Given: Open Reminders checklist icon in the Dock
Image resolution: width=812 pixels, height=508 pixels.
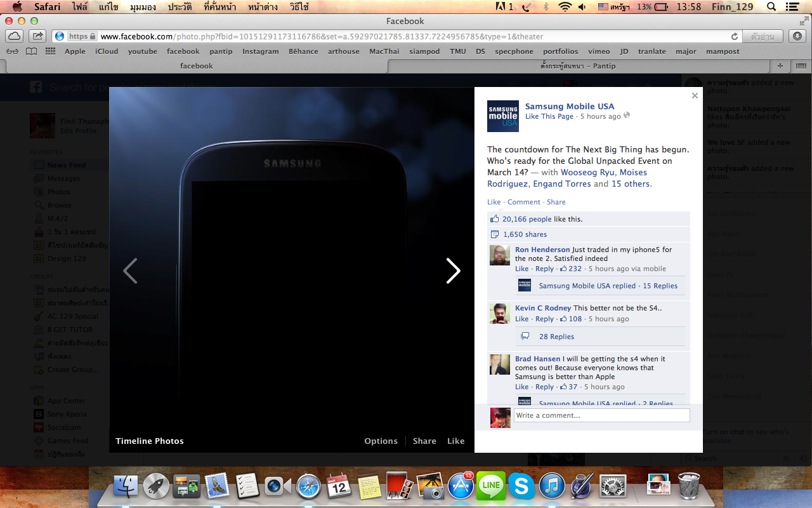Looking at the screenshot, I should [x=247, y=486].
